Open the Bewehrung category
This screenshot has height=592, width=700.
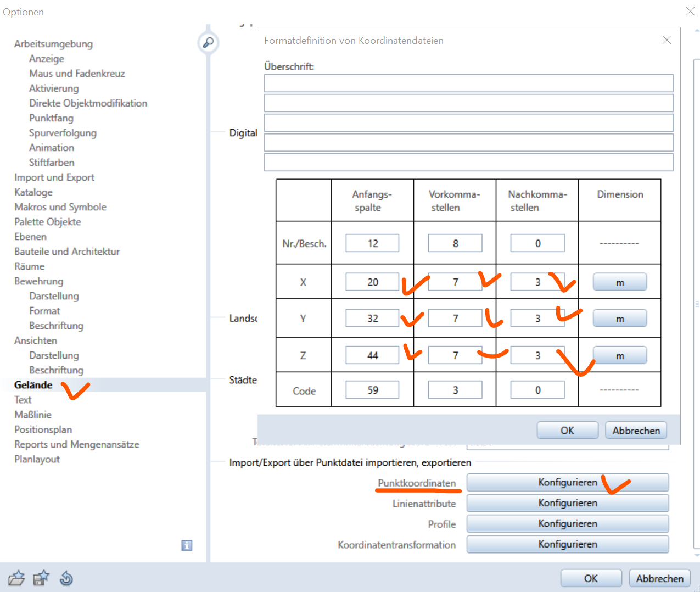point(39,281)
